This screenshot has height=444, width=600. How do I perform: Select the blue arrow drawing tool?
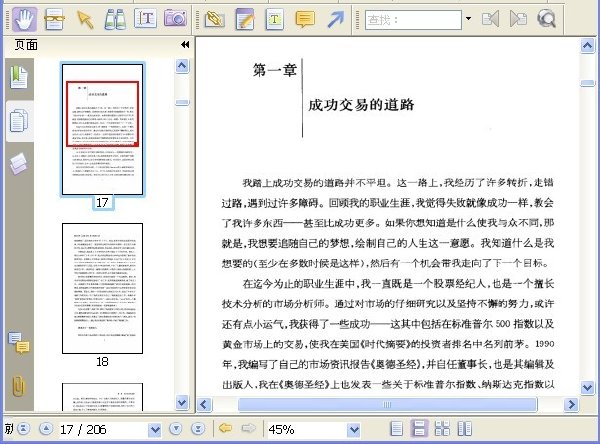coord(336,19)
